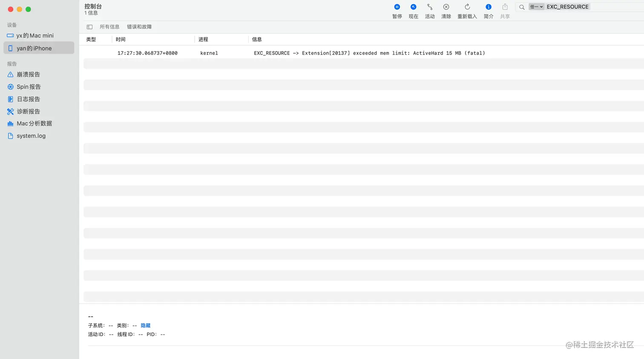Image resolution: width=644 pixels, height=359 pixels.
Task: Switch to 错误和故障 filter tab
Action: click(139, 27)
